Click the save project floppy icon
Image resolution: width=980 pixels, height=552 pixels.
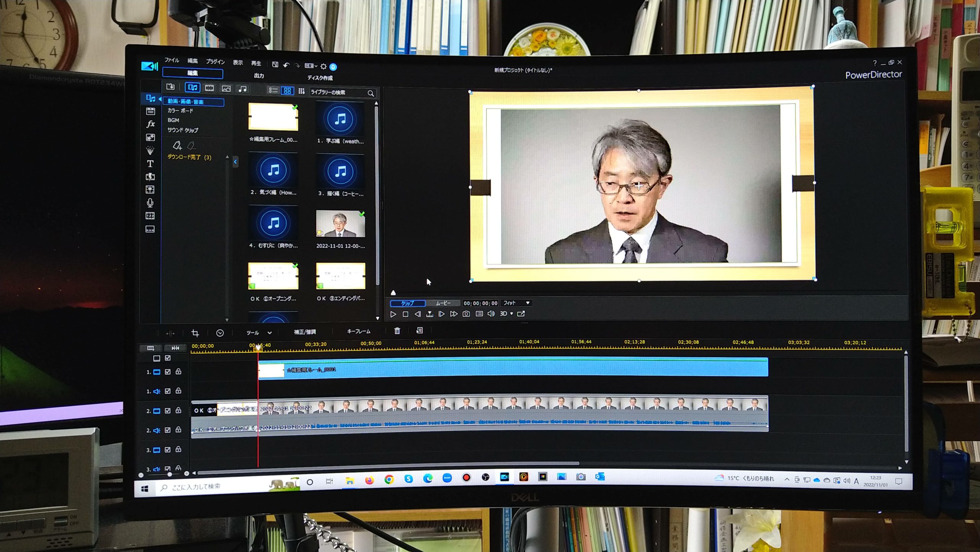pyautogui.click(x=275, y=64)
